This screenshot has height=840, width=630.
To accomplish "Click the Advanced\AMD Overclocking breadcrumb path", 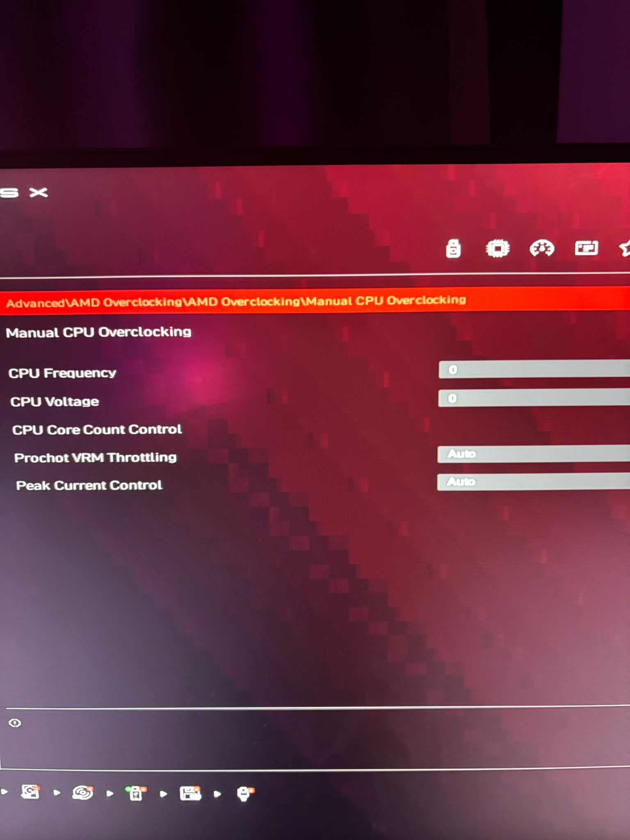I will pos(236,301).
